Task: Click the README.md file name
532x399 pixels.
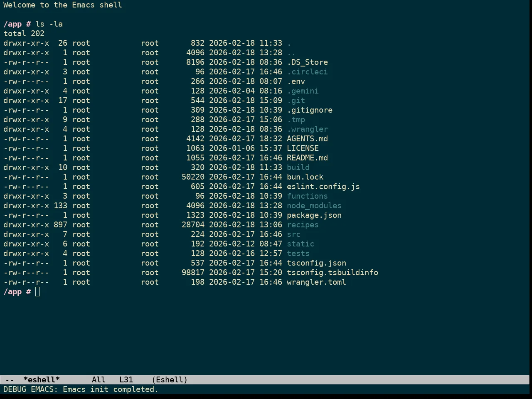Action: (307, 158)
